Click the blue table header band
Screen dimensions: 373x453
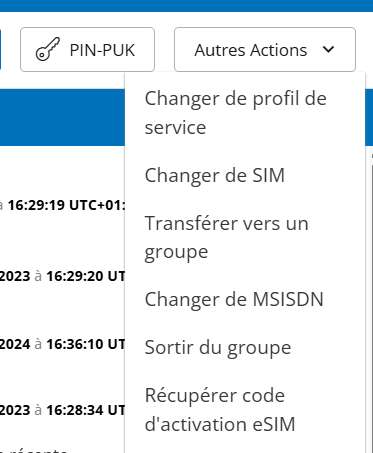(x=62, y=117)
